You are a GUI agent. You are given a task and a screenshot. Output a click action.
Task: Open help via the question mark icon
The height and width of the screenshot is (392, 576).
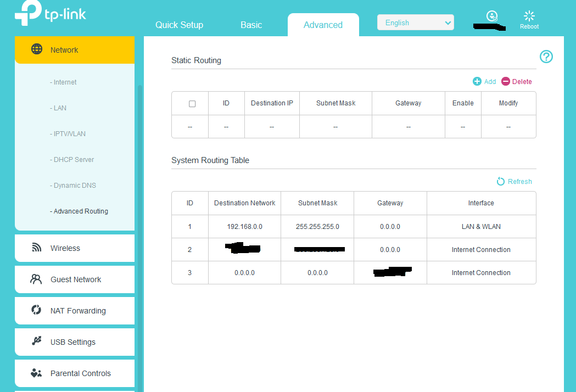546,57
